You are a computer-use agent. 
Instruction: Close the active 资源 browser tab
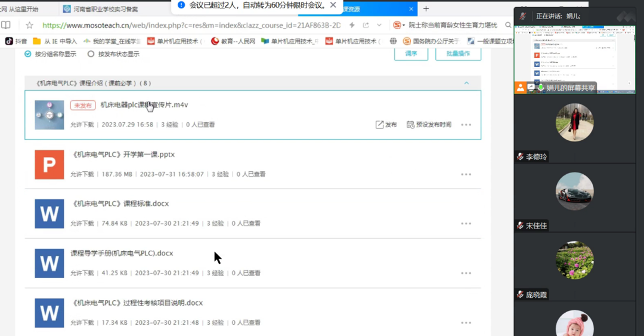pos(411,8)
